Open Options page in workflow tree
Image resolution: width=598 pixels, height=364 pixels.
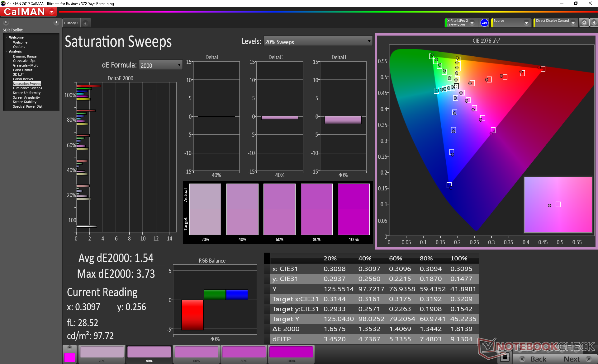(x=19, y=47)
